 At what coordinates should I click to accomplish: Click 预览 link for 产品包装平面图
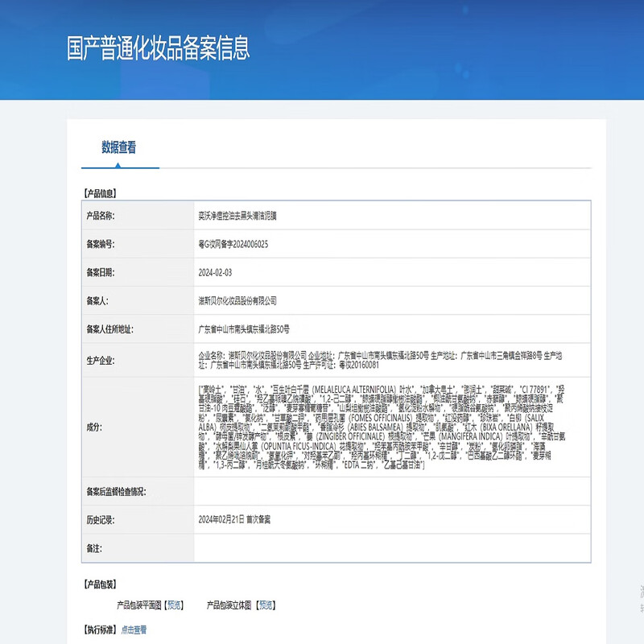pyautogui.click(x=175, y=605)
